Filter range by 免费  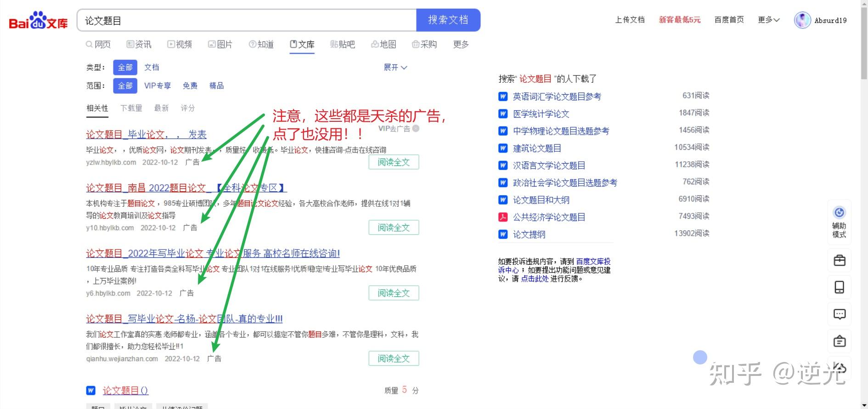coord(190,85)
